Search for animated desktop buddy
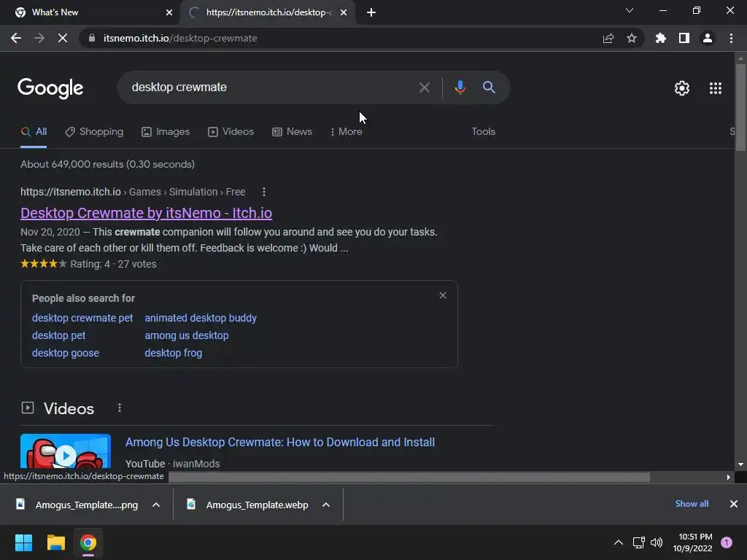The width and height of the screenshot is (747, 560). tap(201, 318)
